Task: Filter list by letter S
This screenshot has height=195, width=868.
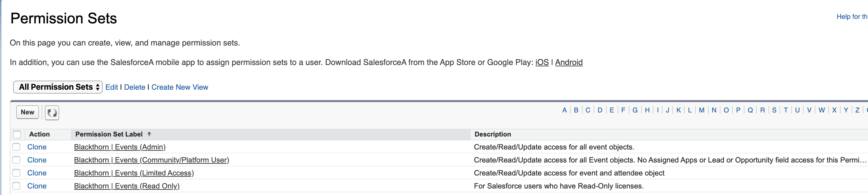Action: pyautogui.click(x=774, y=110)
